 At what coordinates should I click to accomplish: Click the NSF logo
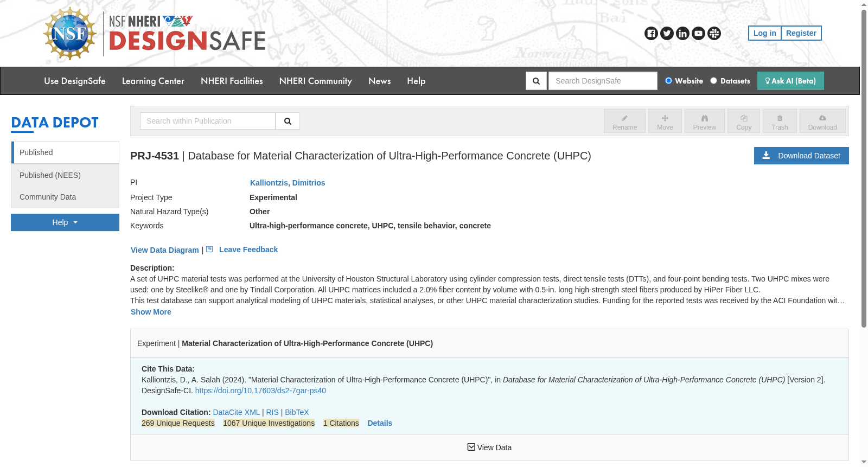click(x=70, y=34)
